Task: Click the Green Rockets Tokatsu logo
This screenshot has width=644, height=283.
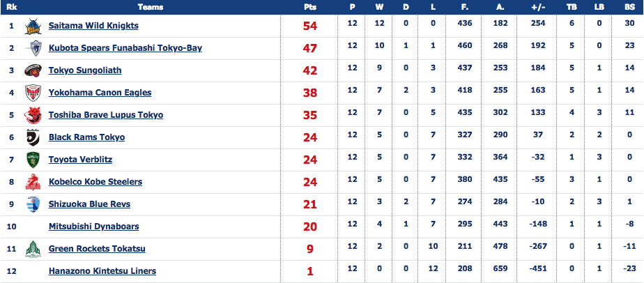Action: point(33,249)
